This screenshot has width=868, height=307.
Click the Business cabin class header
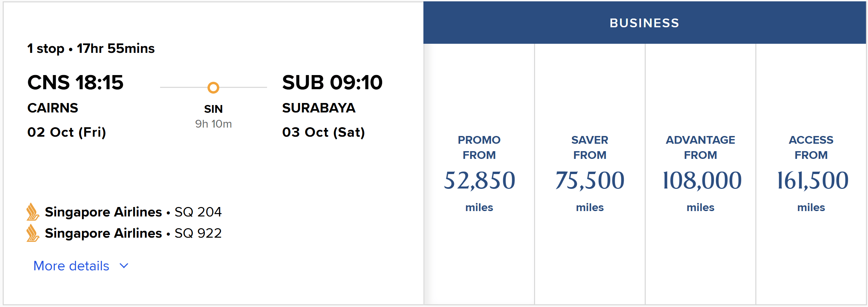tap(645, 23)
